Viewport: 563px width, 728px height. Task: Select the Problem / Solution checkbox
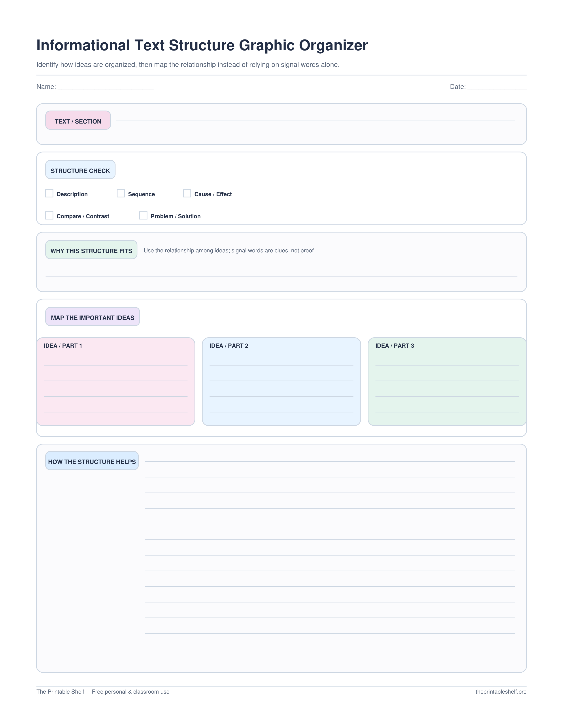144,215
